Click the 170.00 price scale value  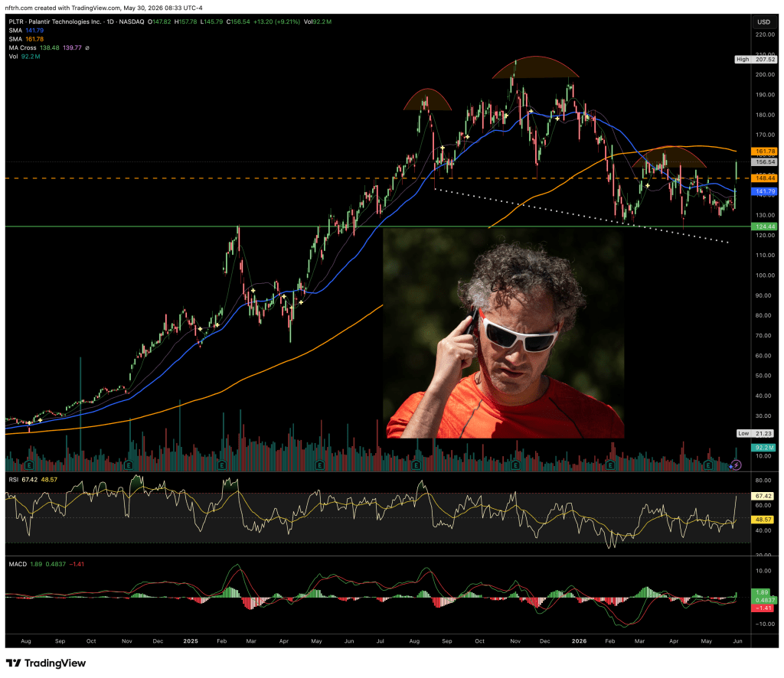tap(765, 135)
